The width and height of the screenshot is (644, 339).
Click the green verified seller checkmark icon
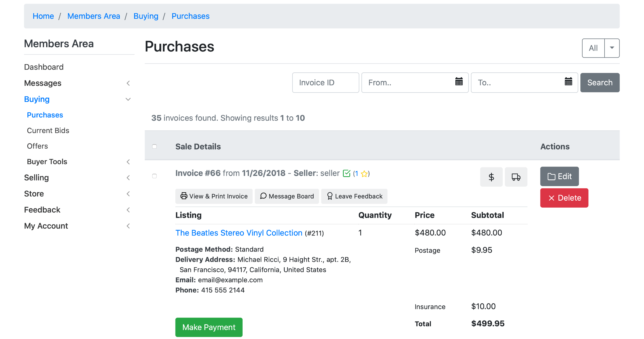(x=346, y=174)
